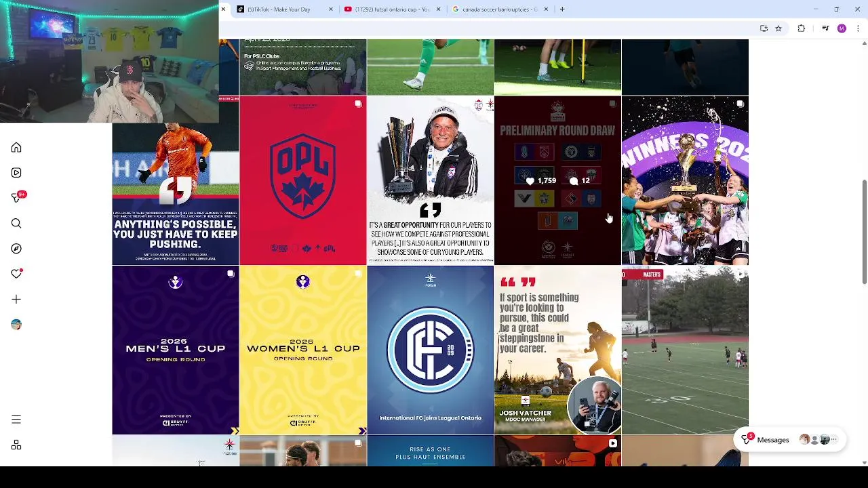Close the TikTok tab
The image size is (868, 488).
(331, 9)
